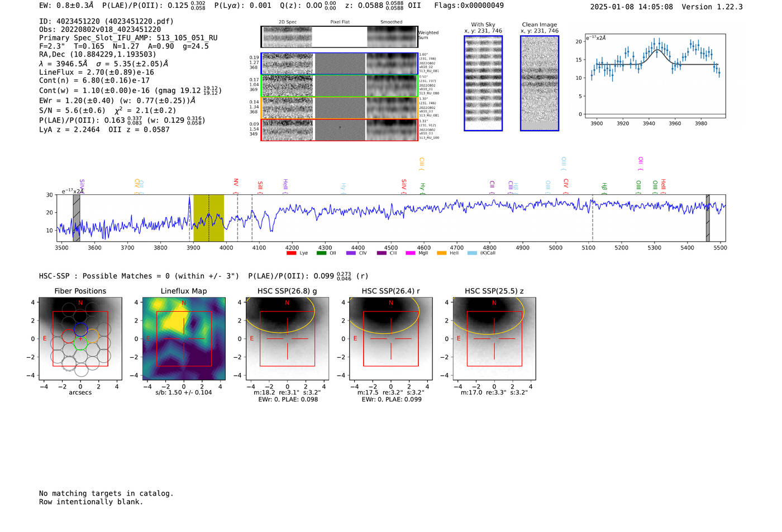Image resolution: width=782 pixels, height=532 pixels.
Task: Click the 'ID: 4023451220 (4023451220.pdf)' text
Action: point(106,21)
